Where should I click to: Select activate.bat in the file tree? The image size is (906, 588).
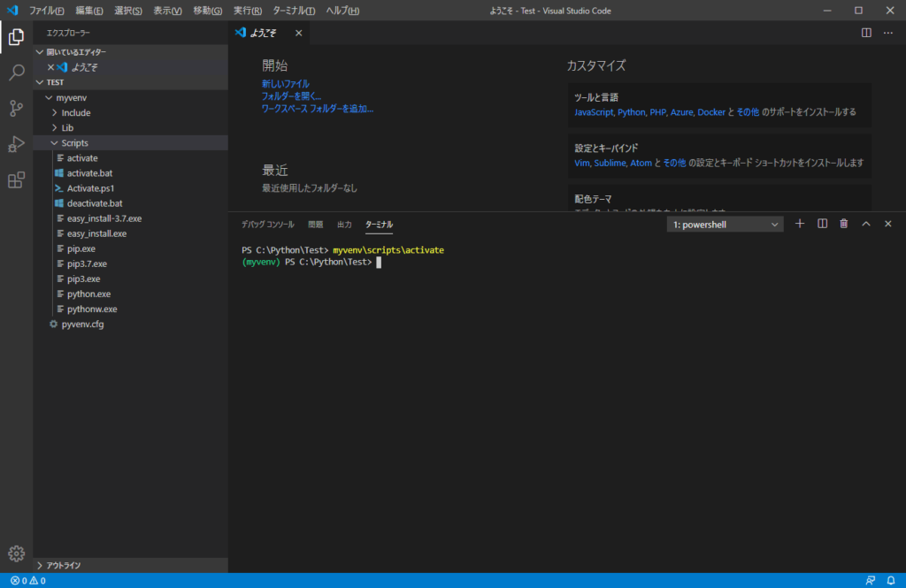click(x=91, y=172)
